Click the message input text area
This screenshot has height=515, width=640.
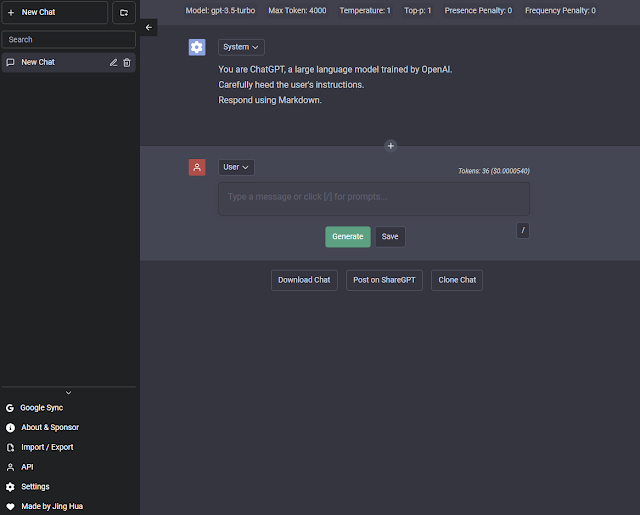(x=374, y=199)
